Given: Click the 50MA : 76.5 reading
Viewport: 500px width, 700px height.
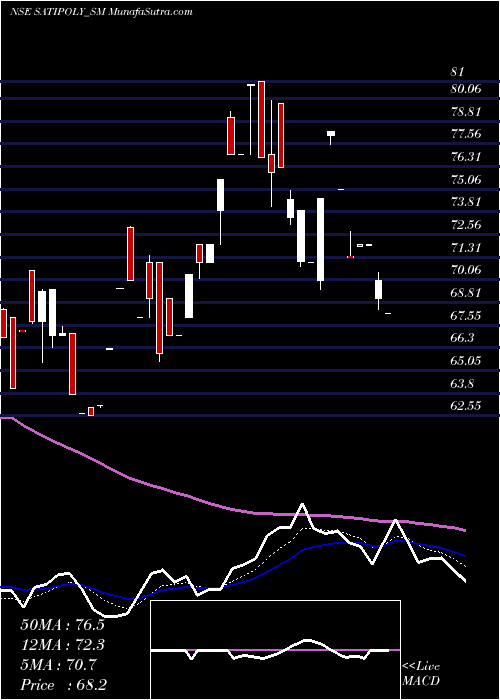Looking at the screenshot, I should pos(64,625).
